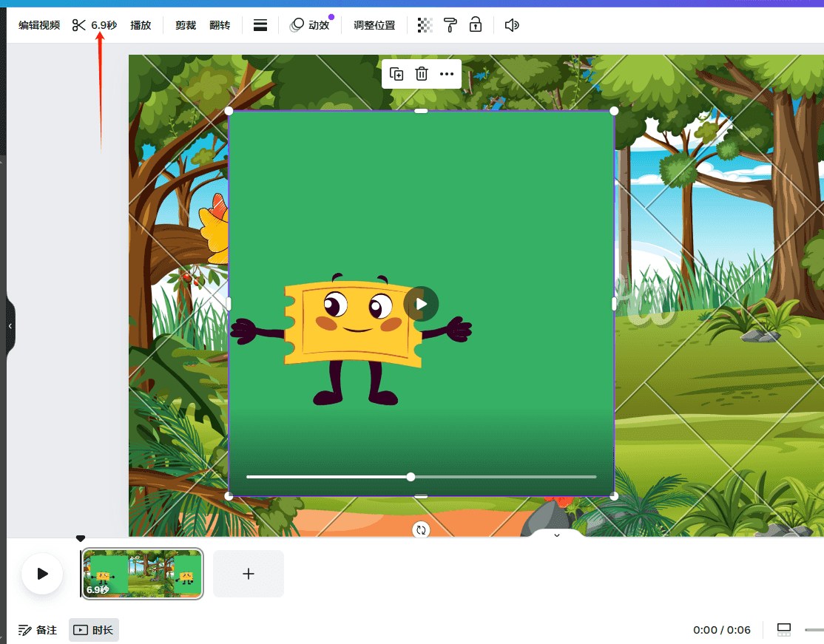Delete the selected video with trash icon
The image size is (824, 644).
422,74
